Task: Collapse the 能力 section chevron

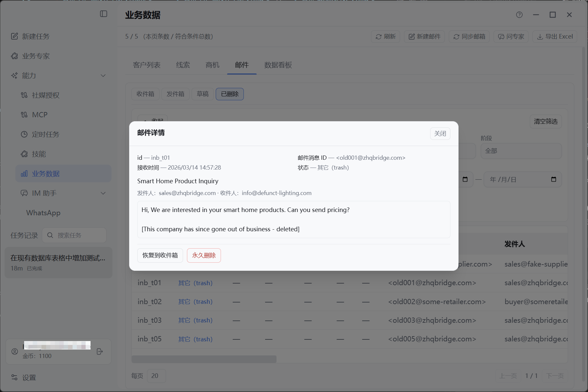Action: tap(103, 75)
